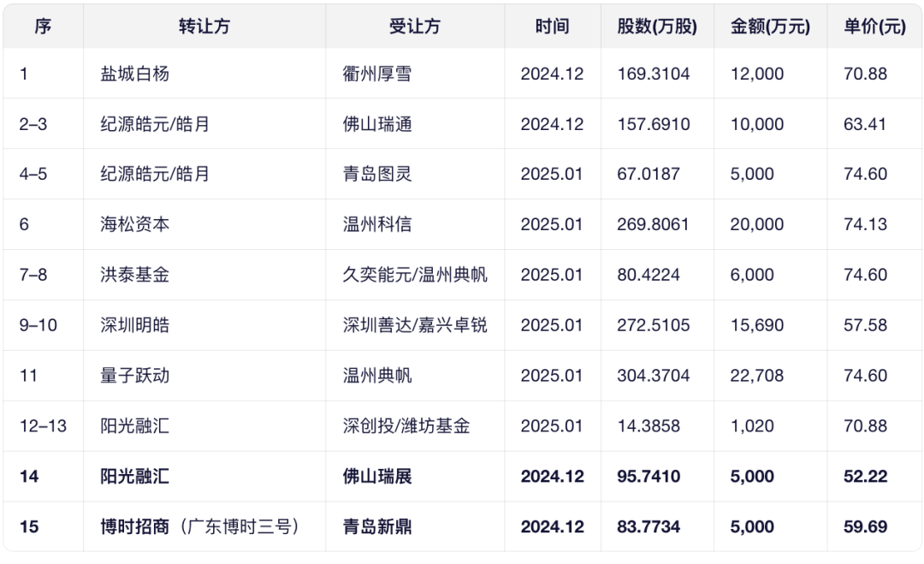Viewport: 924px width, 564px height.
Task: Click unit price 63.41
Action: (x=865, y=124)
